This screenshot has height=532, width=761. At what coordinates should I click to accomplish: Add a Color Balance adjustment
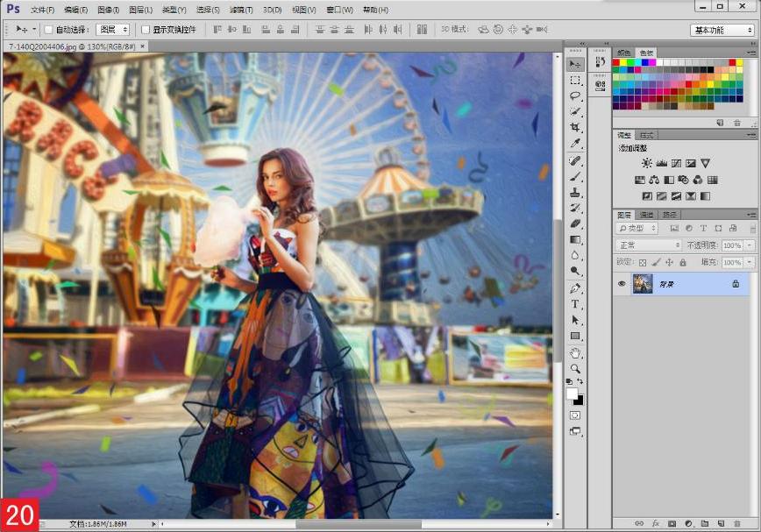coord(654,180)
